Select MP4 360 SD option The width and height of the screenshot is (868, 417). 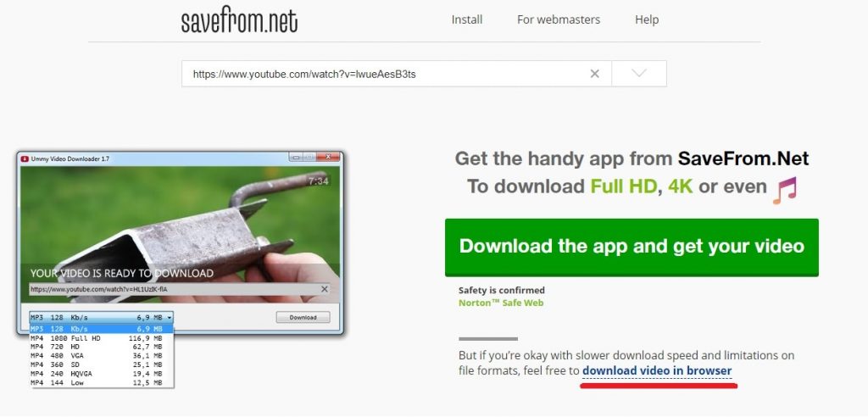click(102, 365)
